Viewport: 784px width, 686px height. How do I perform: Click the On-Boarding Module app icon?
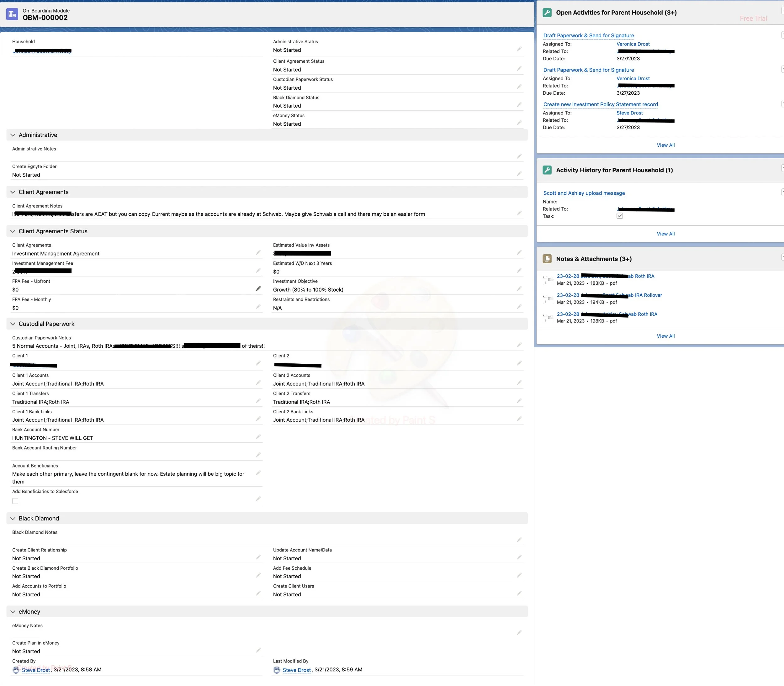12,14
